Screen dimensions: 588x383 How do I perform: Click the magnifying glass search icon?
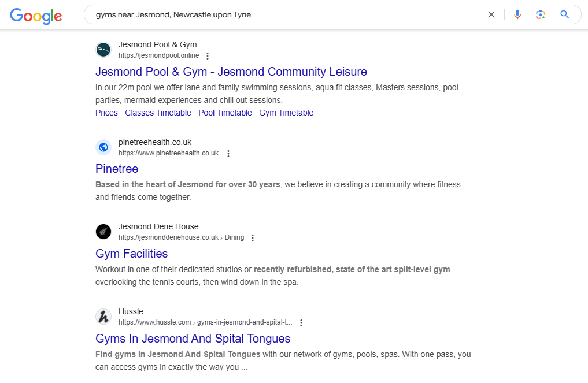(564, 14)
